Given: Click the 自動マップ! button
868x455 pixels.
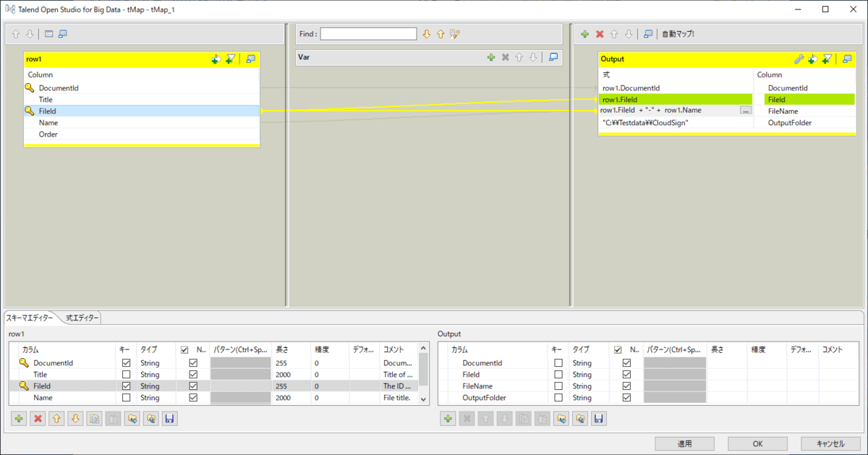Looking at the screenshot, I should point(678,34).
